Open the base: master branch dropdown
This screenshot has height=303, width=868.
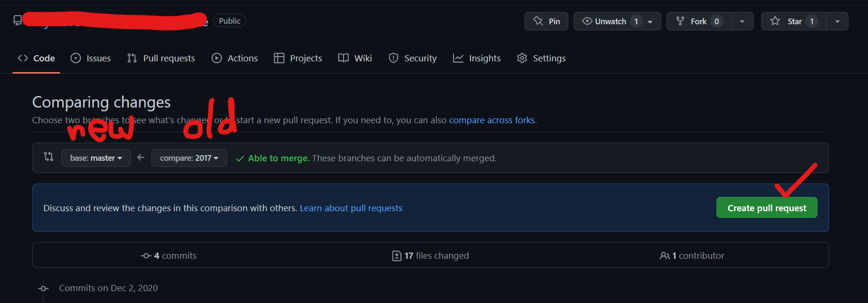coord(96,158)
